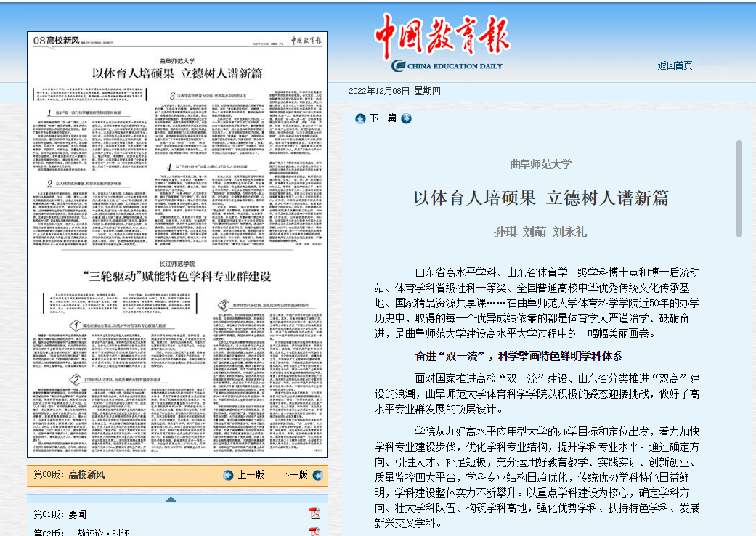Select the 以体育人培硕果 headline in page thumbnail
The image size is (756, 536).
177,73
